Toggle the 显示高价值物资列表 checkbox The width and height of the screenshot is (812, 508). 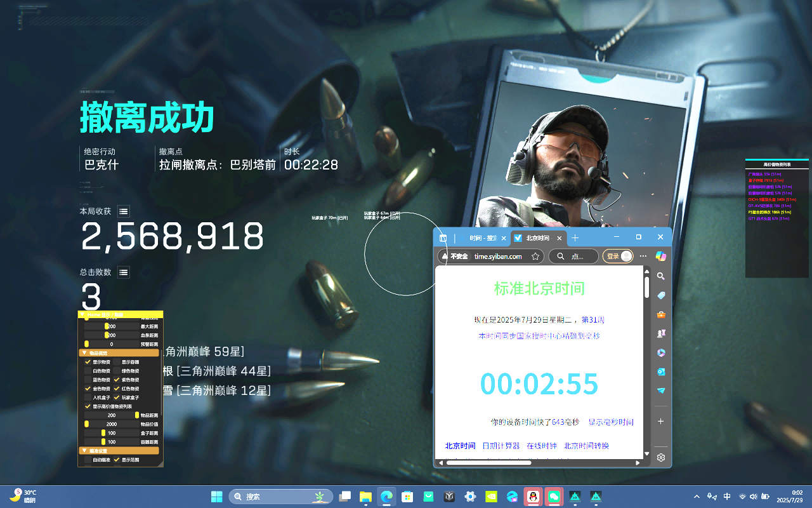tap(88, 406)
